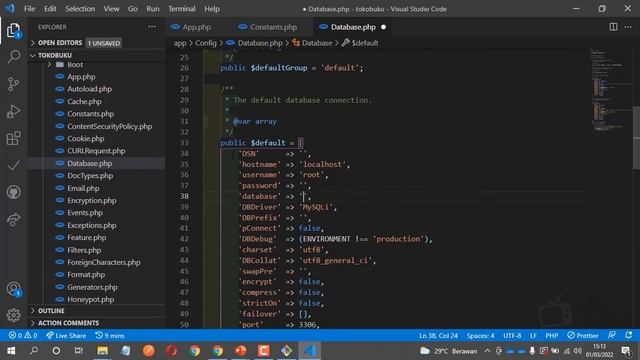Open the Source Control view
The image size is (640, 360).
point(13,84)
